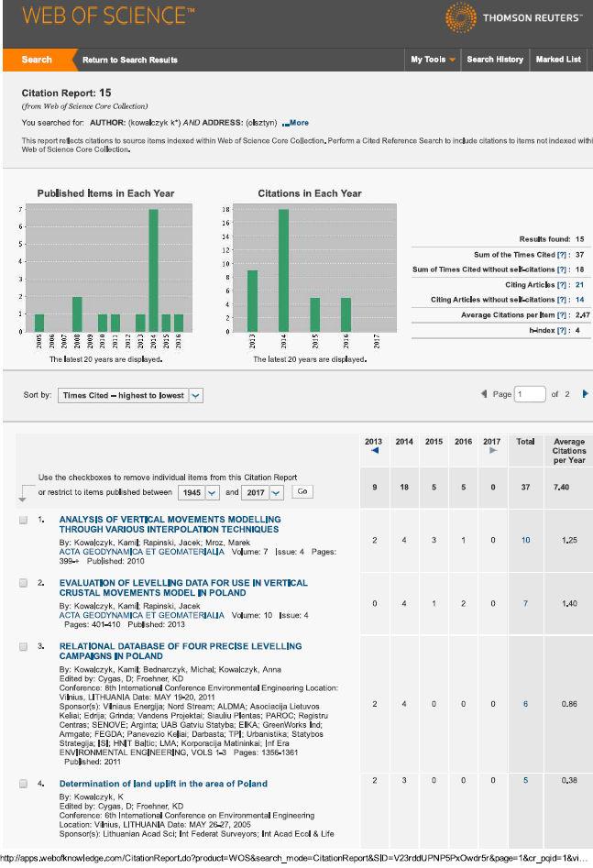593x868 pixels.
Task: Open total citations 6 for item 3
Action: tap(525, 704)
